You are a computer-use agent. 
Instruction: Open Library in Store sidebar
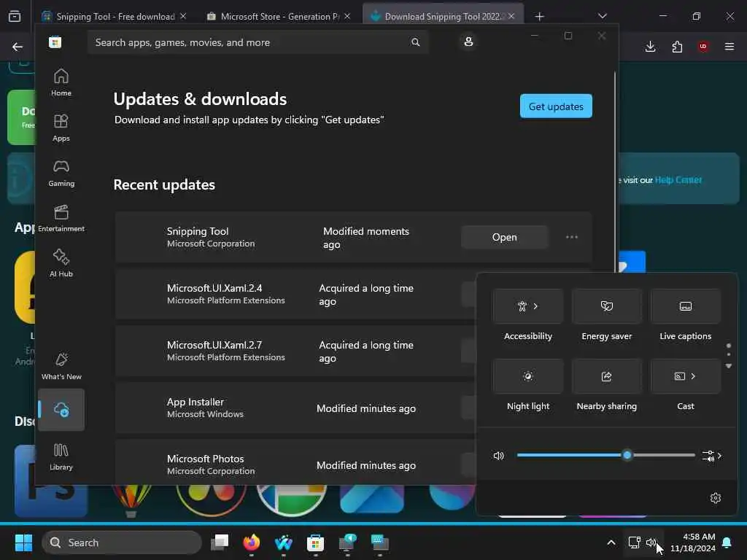(x=61, y=457)
